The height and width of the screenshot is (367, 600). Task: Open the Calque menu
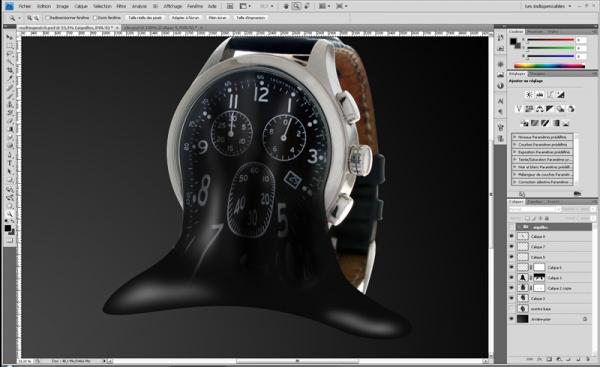81,6
